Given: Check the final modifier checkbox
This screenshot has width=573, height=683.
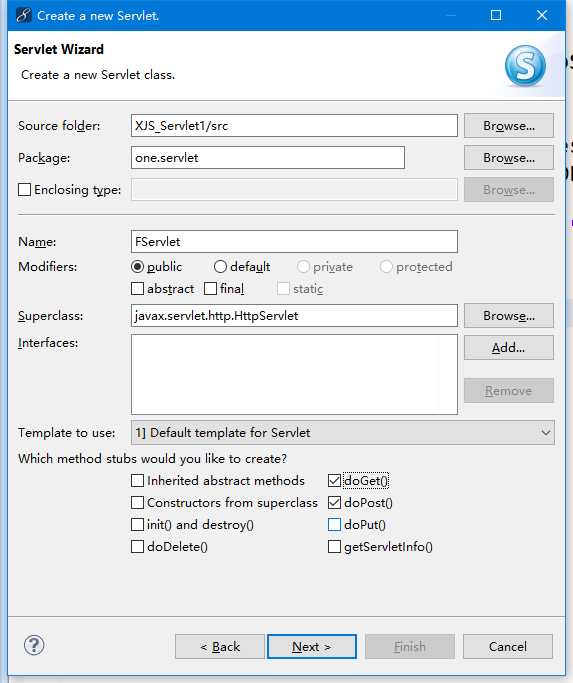Looking at the screenshot, I should click(x=210, y=289).
